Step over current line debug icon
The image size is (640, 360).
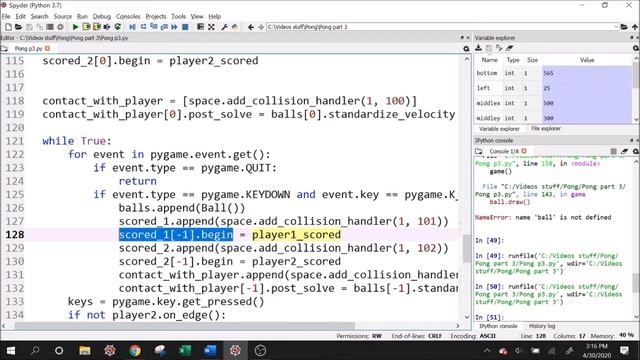(143, 27)
